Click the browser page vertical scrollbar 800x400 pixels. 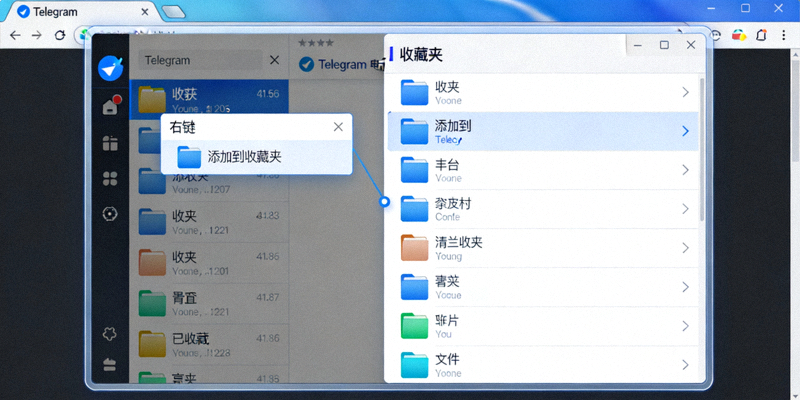(x=794, y=113)
